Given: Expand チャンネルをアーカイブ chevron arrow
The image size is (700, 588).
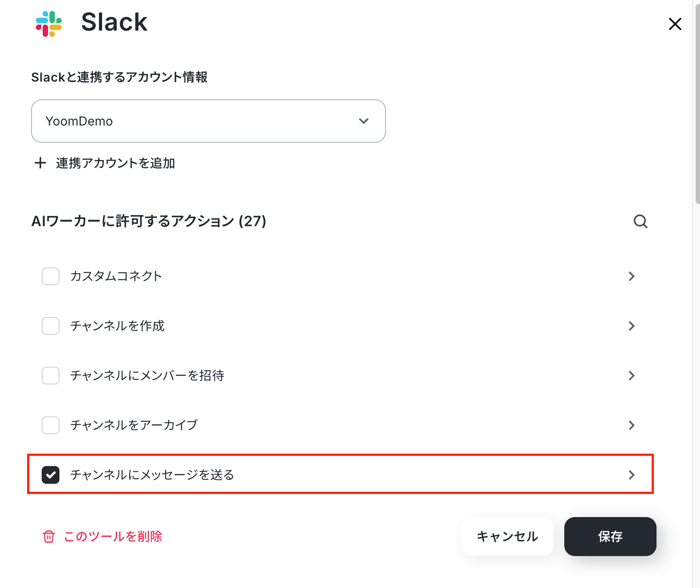Looking at the screenshot, I should 632,425.
